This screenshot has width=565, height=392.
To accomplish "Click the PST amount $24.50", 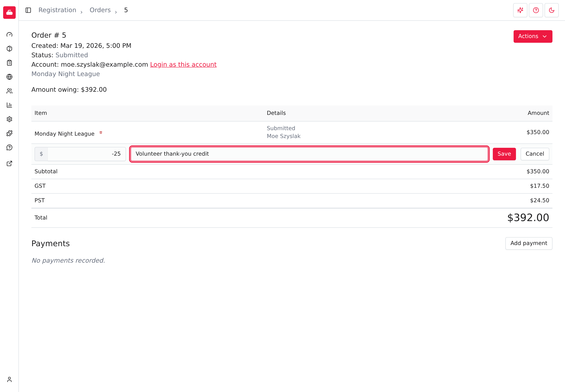I will click(x=539, y=201).
